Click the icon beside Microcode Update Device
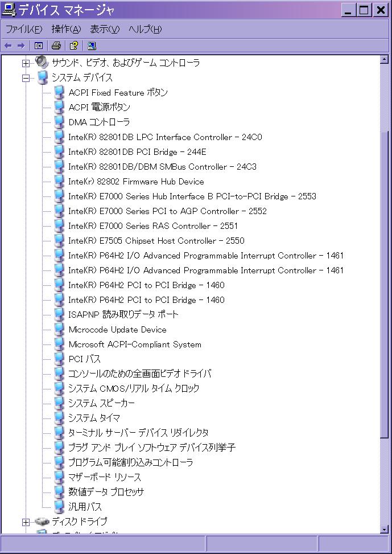Image resolution: width=392 pixels, height=554 pixels. pos(59,330)
